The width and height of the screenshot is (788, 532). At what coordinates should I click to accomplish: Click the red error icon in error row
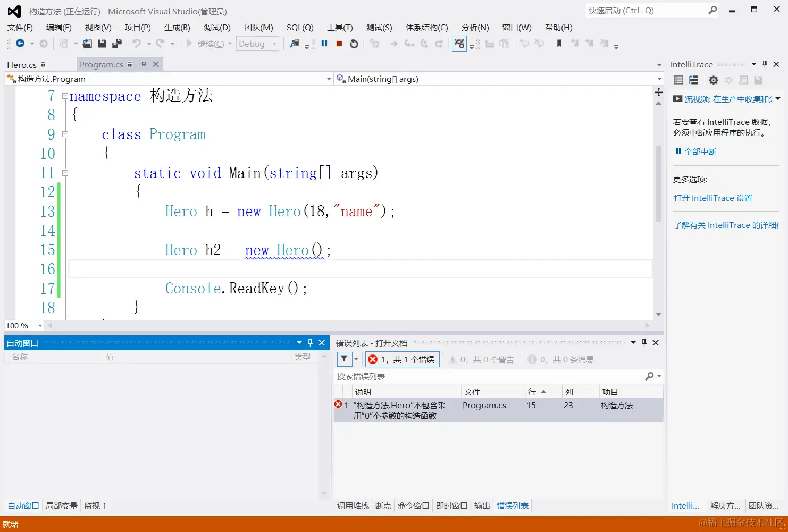[x=338, y=404]
